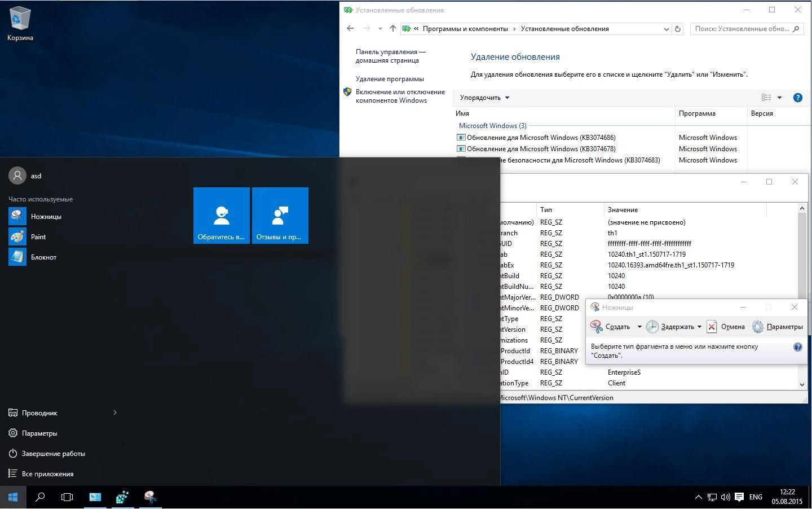Open the Обратитесь в... tile
812x509 pixels.
click(222, 216)
